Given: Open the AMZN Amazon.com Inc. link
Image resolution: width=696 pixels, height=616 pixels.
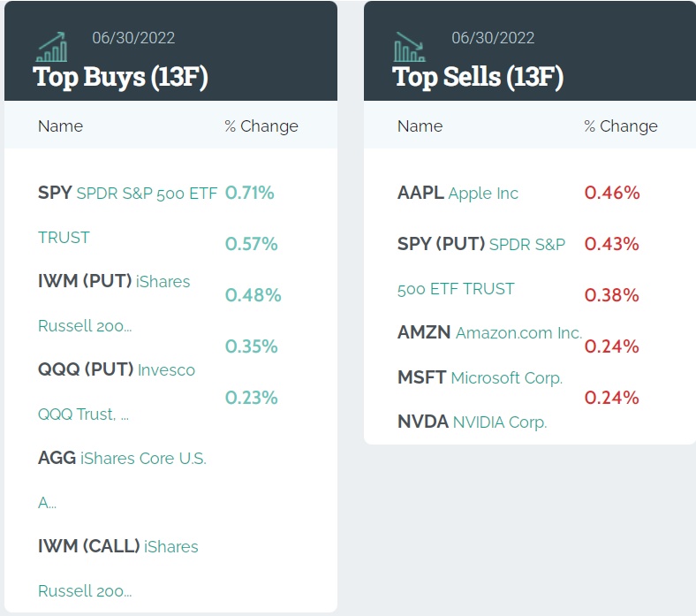Looking at the screenshot, I should 489,333.
